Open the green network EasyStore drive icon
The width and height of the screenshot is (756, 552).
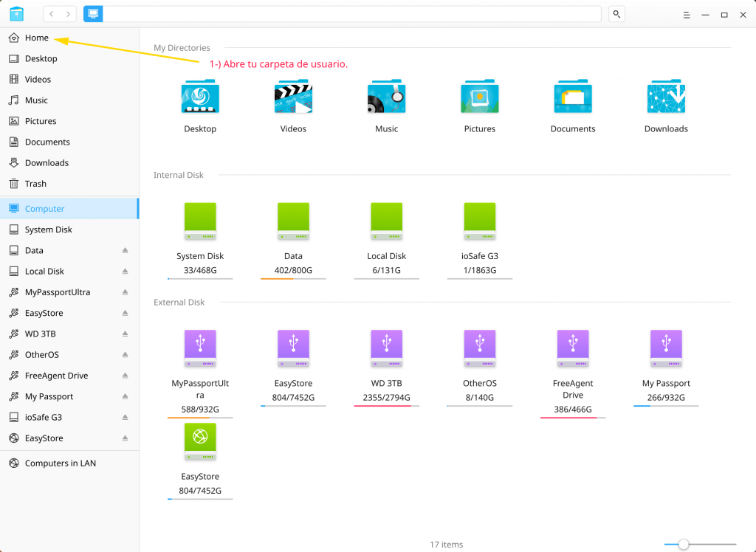pyautogui.click(x=200, y=441)
